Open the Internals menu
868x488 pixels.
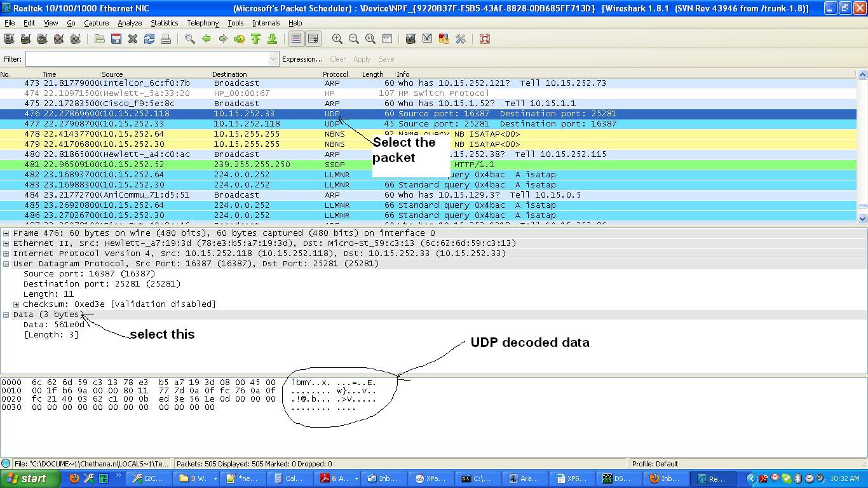266,23
